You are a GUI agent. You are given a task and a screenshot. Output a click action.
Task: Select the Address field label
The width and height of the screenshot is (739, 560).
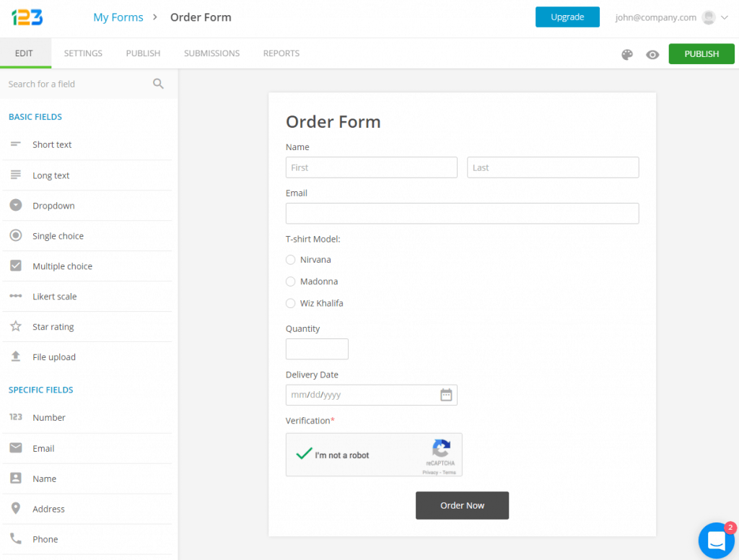[48, 509]
